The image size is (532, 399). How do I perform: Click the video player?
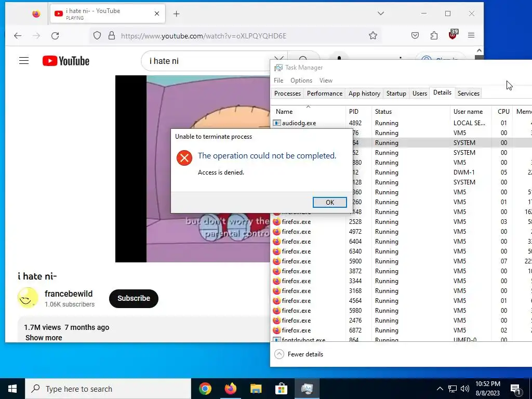tap(192, 169)
